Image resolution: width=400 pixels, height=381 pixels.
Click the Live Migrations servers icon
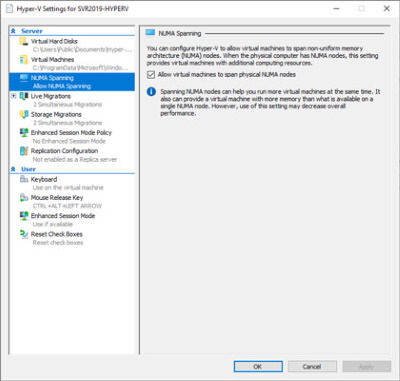point(24,96)
